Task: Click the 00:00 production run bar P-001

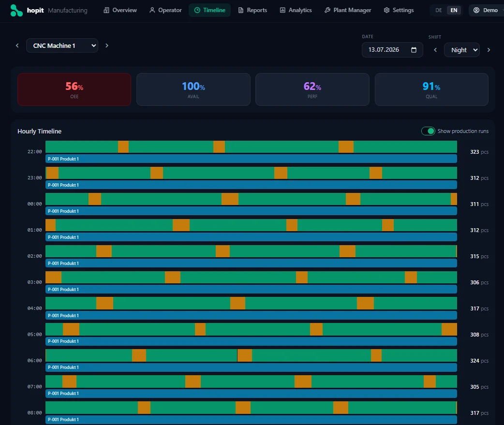Action: coord(251,211)
